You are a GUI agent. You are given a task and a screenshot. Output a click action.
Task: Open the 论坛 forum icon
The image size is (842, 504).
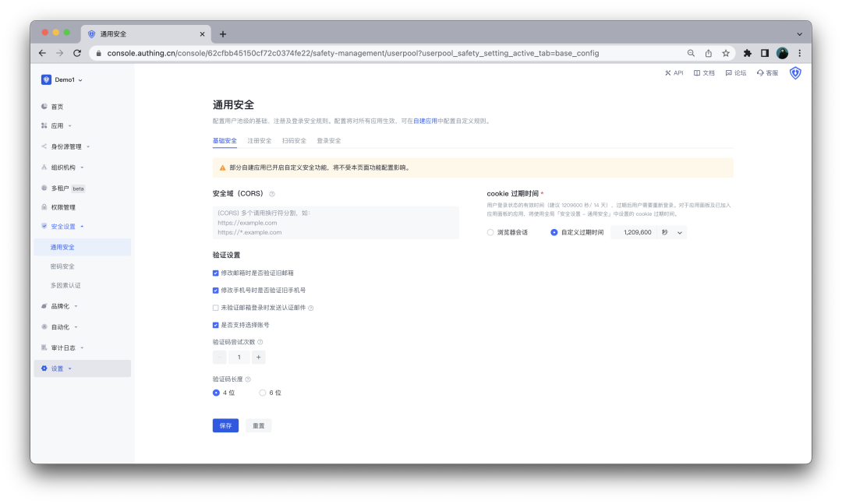click(734, 72)
